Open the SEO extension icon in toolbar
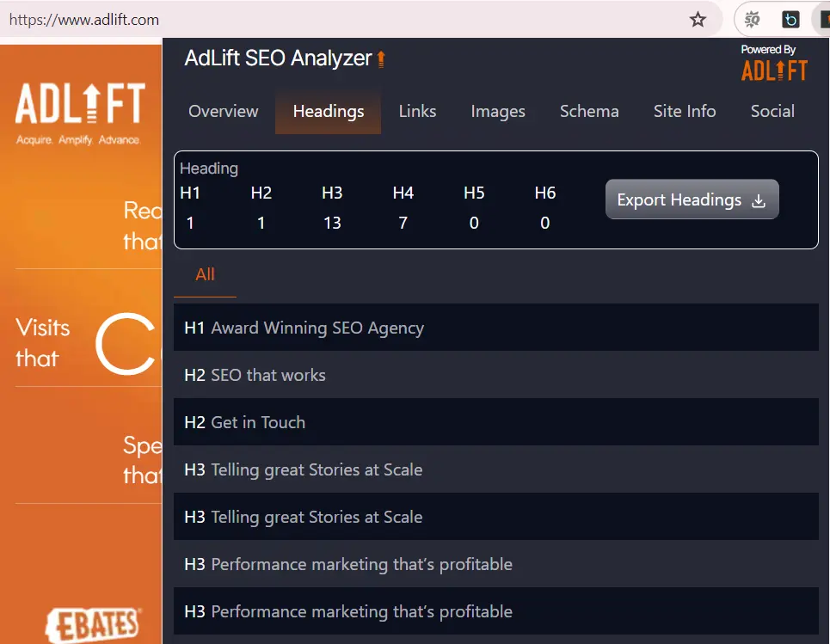 pos(752,20)
